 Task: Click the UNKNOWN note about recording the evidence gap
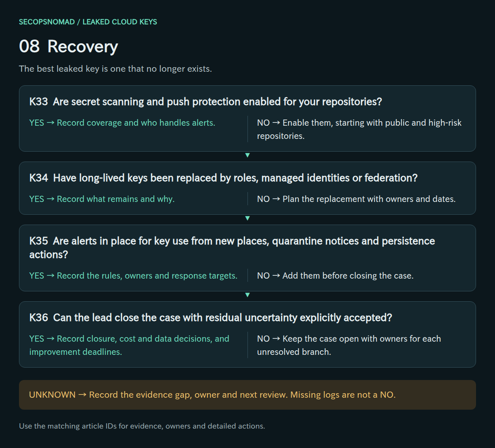pyautogui.click(x=247, y=395)
